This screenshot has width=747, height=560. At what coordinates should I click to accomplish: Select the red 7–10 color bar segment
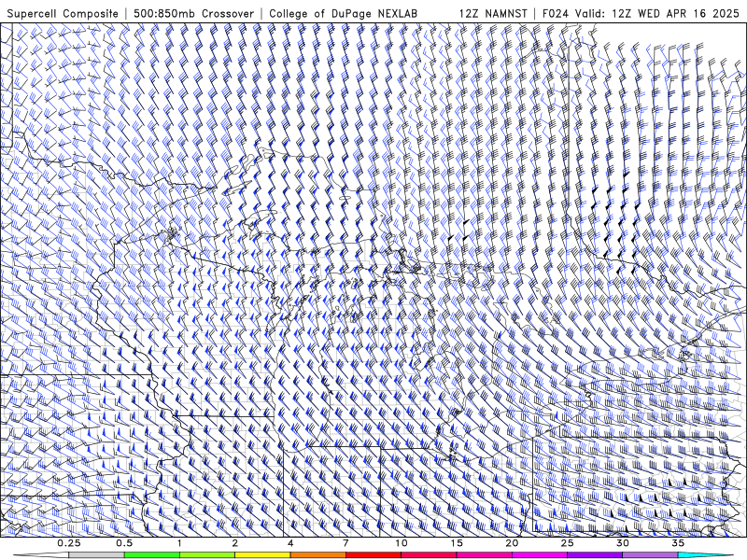pos(373,554)
